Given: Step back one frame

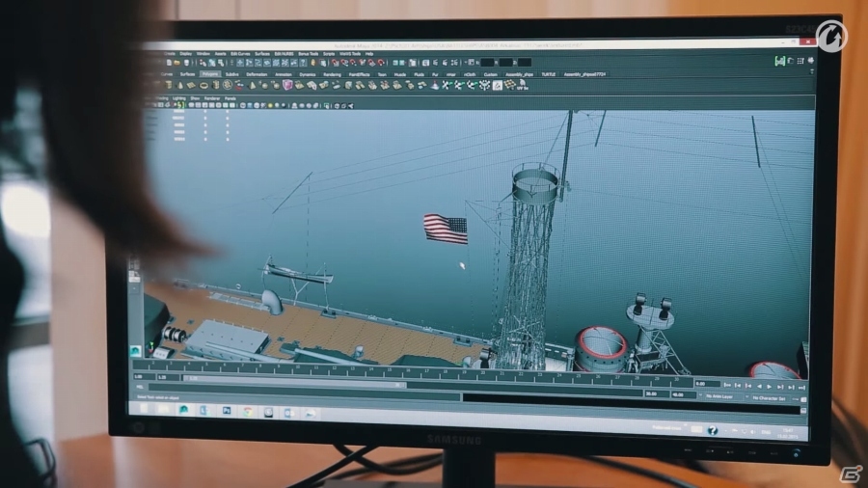Looking at the screenshot, I should click(x=738, y=386).
